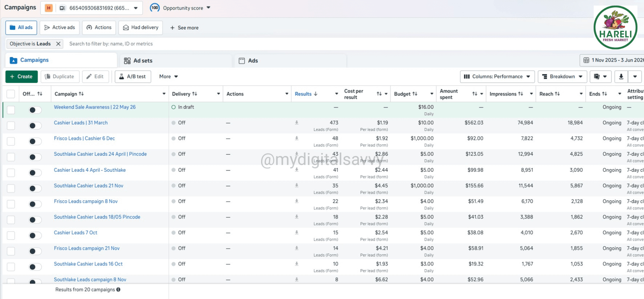This screenshot has width=644, height=299.
Task: Click the Opportunity score 100 circle icon
Action: pos(155,8)
